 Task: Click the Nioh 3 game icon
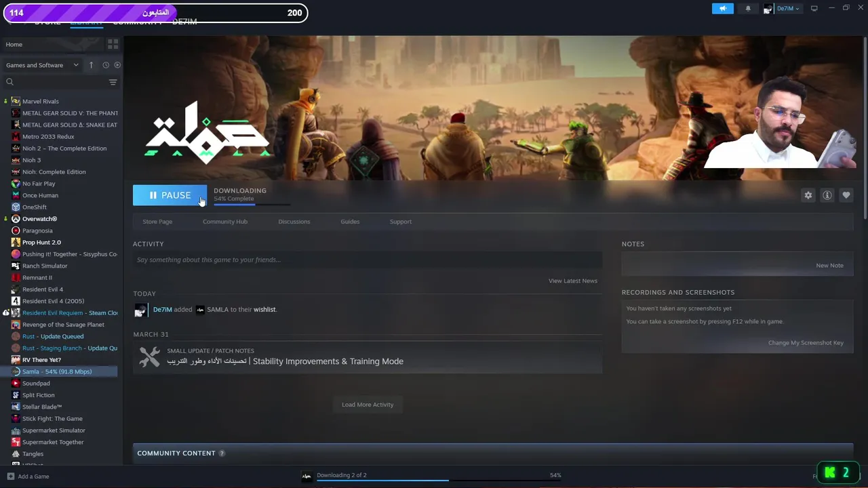pos(16,160)
